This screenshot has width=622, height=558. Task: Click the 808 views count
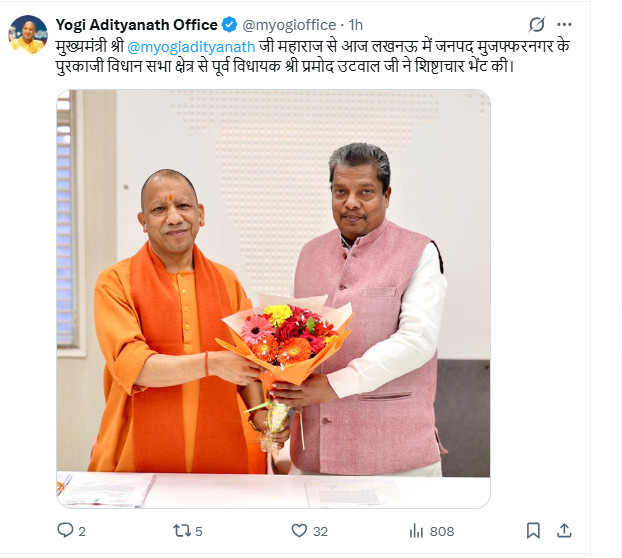point(442,531)
